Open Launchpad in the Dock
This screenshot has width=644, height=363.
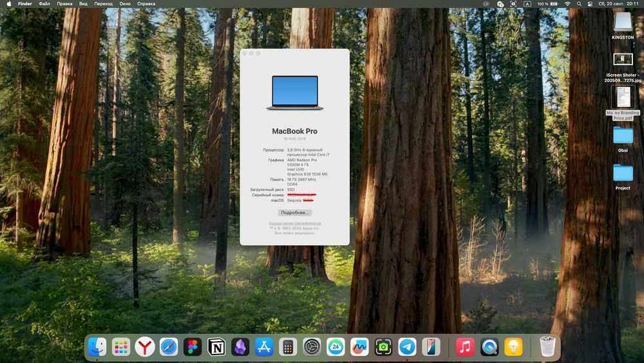coord(121,347)
